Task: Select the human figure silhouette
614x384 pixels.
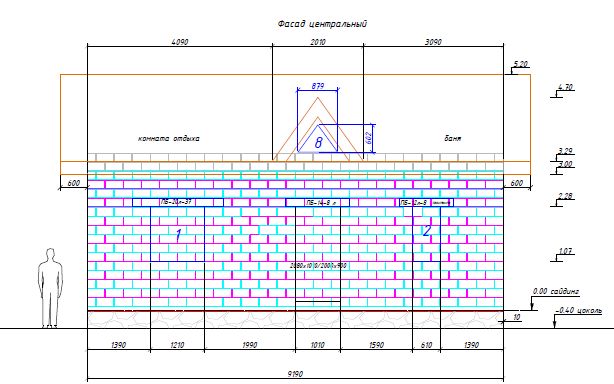Action: [x=50, y=288]
